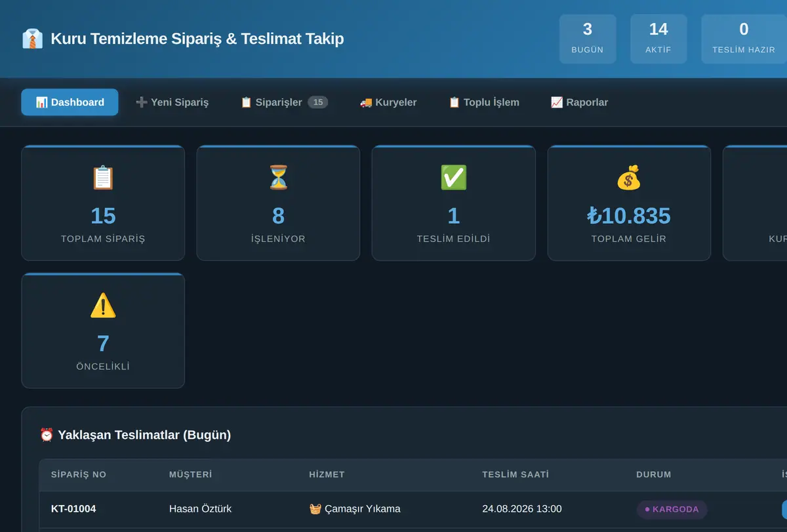Image resolution: width=787 pixels, height=532 pixels.
Task: Select the Öncelikli stat card
Action: (x=103, y=331)
